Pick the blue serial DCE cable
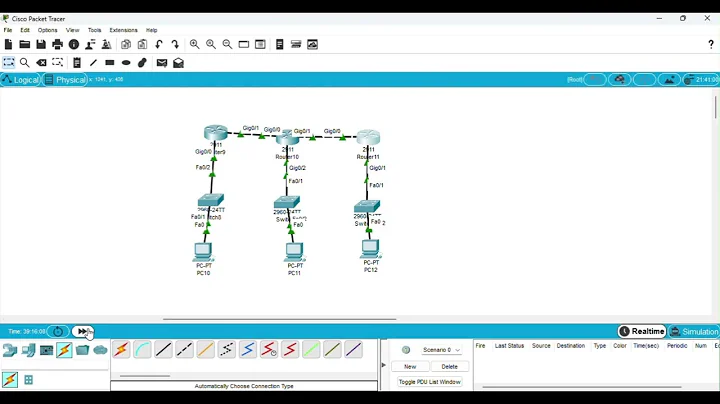The width and height of the screenshot is (720, 404). (x=248, y=350)
